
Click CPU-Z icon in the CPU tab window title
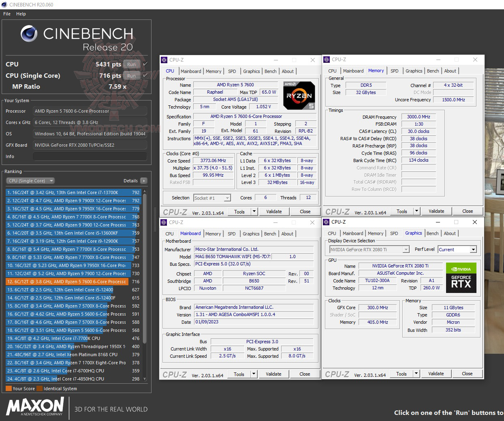coord(164,60)
